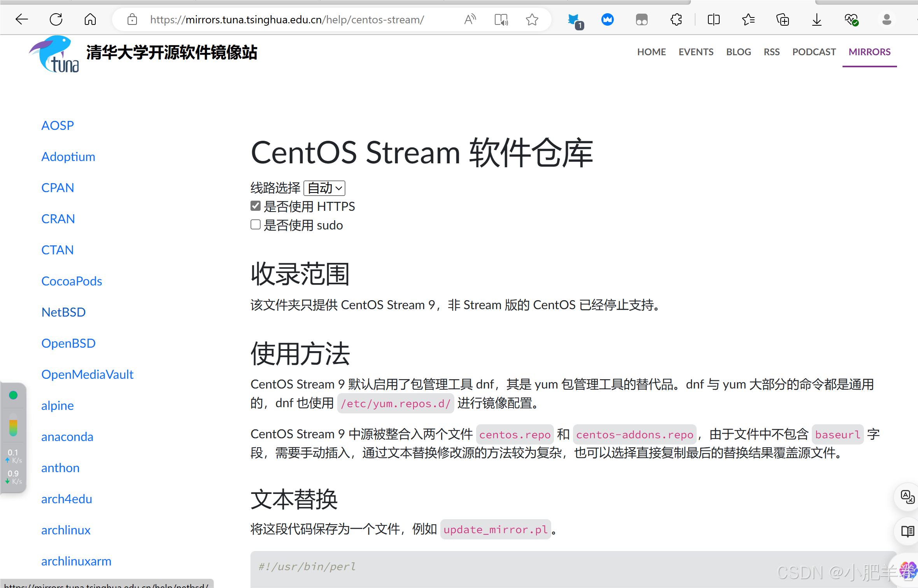Open the browser home page
Screen dimensions: 918x588
point(90,19)
